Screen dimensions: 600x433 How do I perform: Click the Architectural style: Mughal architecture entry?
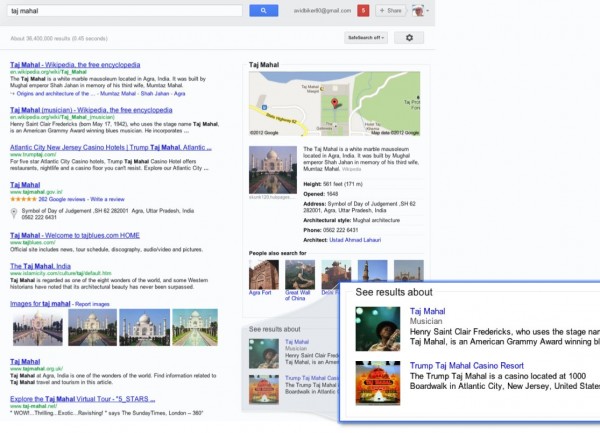point(352,220)
